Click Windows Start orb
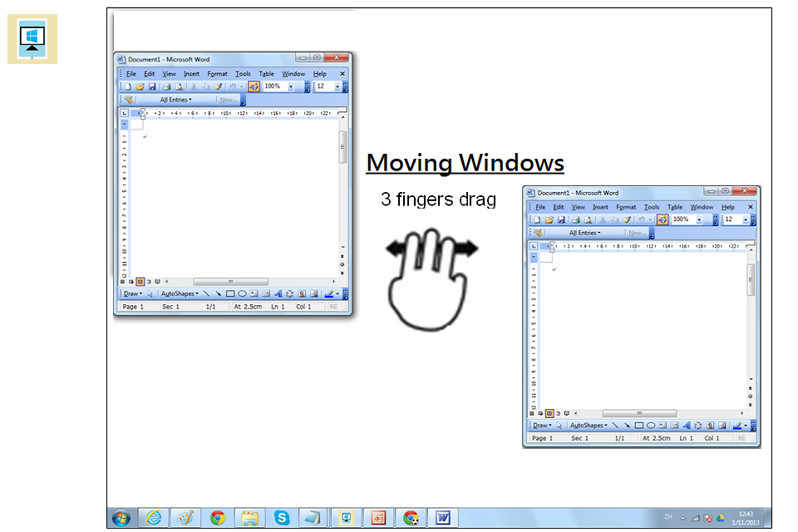The width and height of the screenshot is (798, 532). [121, 518]
